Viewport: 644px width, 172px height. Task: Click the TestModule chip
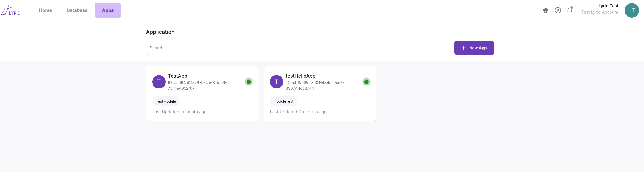click(x=166, y=101)
